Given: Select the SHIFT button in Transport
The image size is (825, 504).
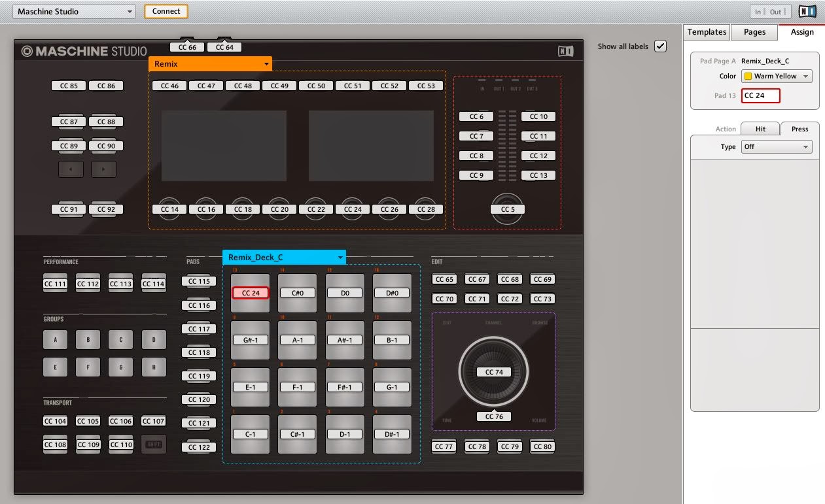Looking at the screenshot, I should [x=154, y=445].
